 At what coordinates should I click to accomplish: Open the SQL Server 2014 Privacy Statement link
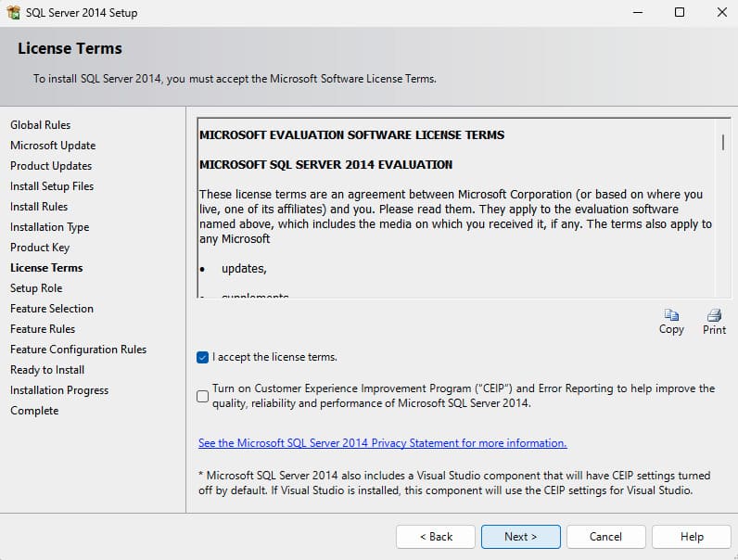(382, 443)
